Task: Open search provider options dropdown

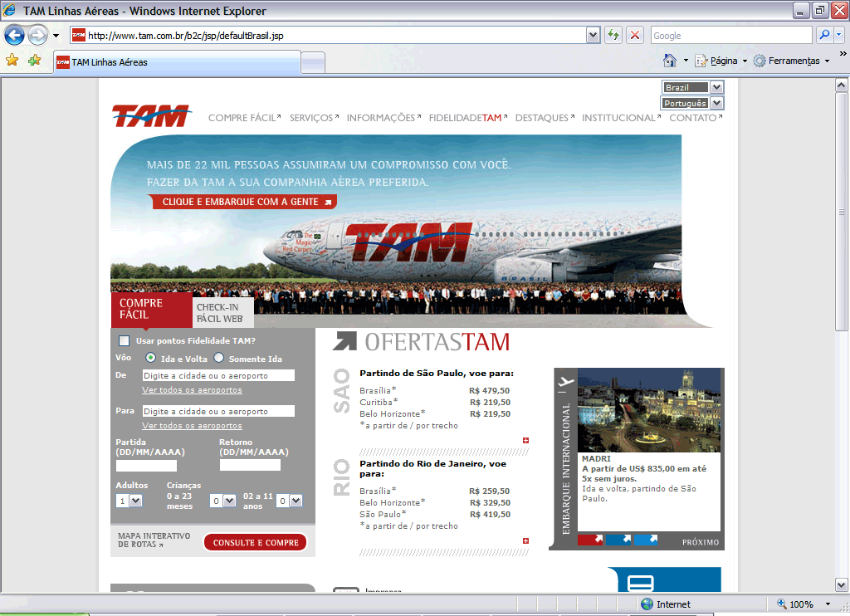Action: pos(838,35)
